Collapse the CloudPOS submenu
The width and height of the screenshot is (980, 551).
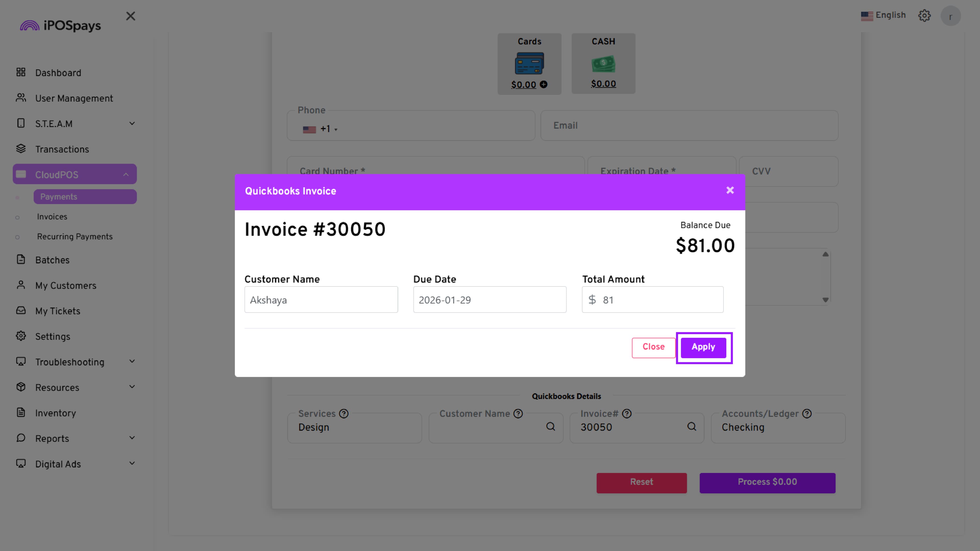click(126, 174)
